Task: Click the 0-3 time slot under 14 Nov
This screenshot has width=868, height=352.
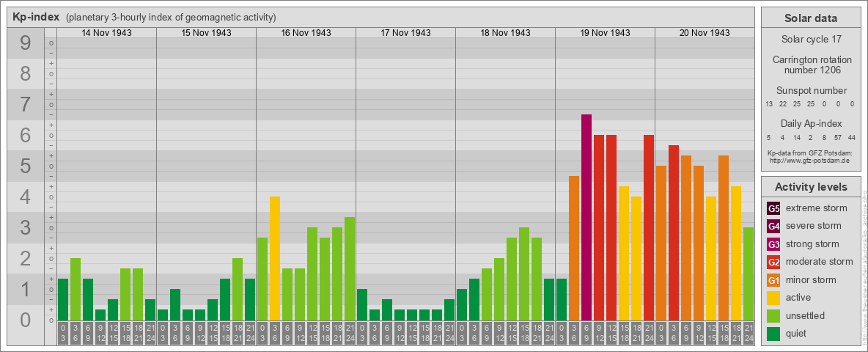Action: pos(62,334)
